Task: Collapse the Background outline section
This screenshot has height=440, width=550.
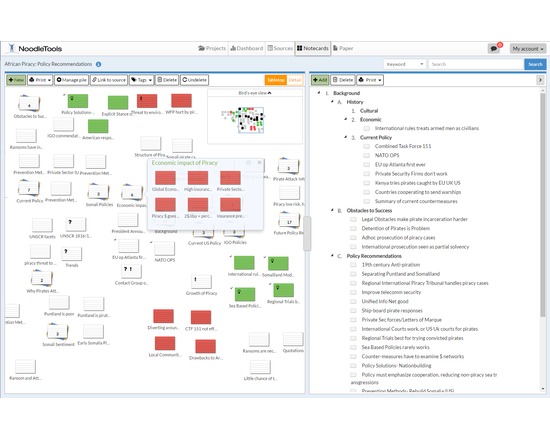Action: pyautogui.click(x=319, y=93)
